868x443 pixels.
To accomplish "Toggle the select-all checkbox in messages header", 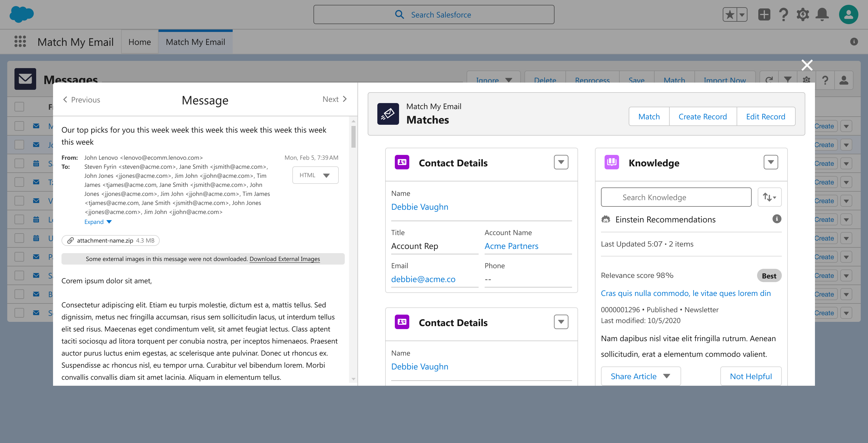I will [x=19, y=107].
